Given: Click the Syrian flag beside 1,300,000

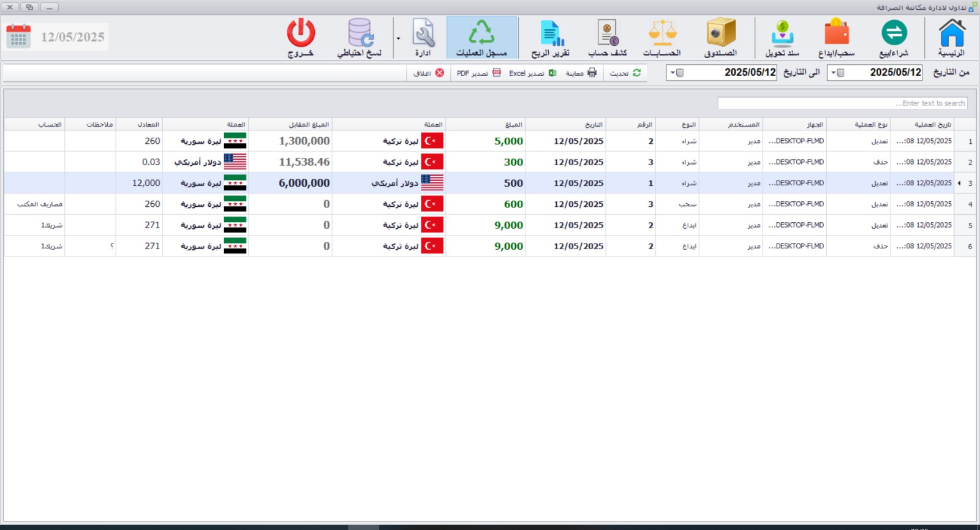Looking at the screenshot, I should pyautogui.click(x=235, y=141).
